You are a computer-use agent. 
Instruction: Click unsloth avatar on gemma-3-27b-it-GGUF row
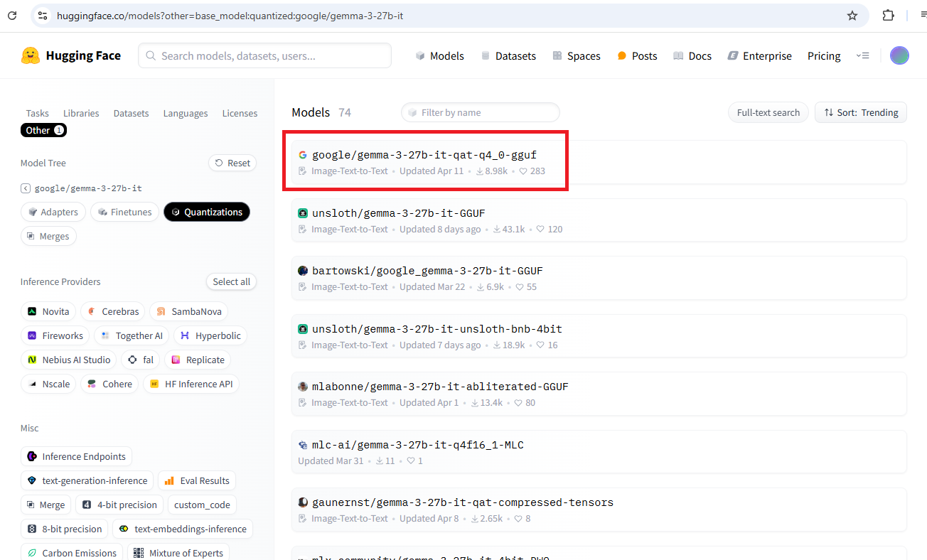(303, 213)
